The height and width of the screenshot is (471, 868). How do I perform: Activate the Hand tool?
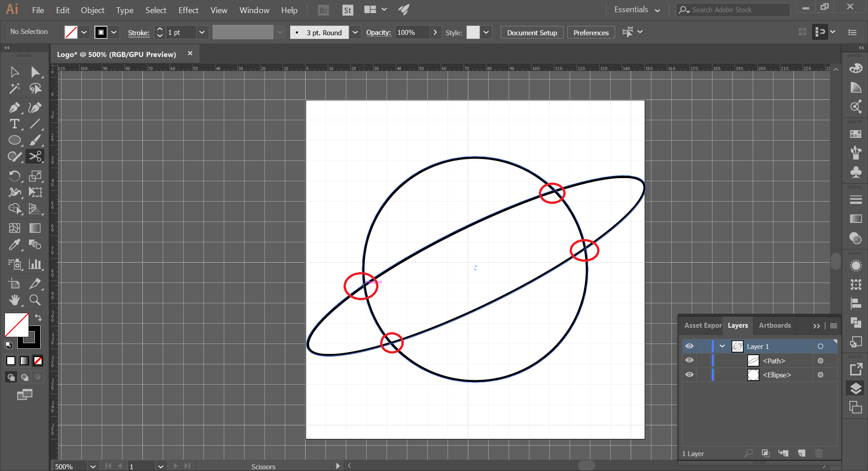(14, 300)
